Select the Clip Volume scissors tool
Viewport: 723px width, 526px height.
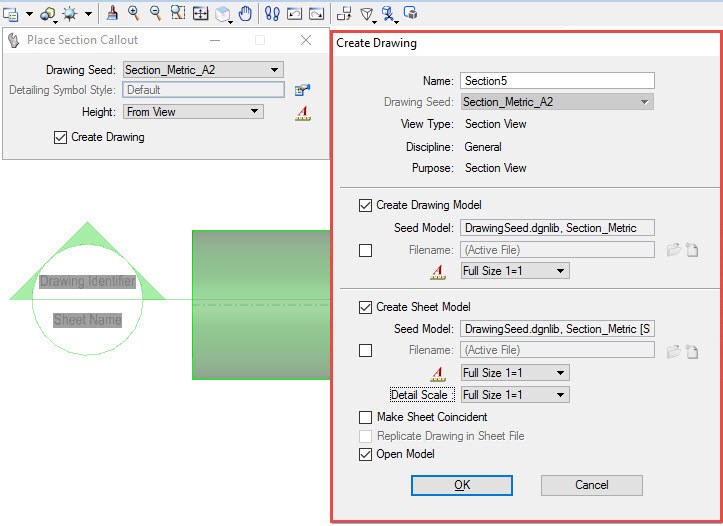[x=389, y=14]
